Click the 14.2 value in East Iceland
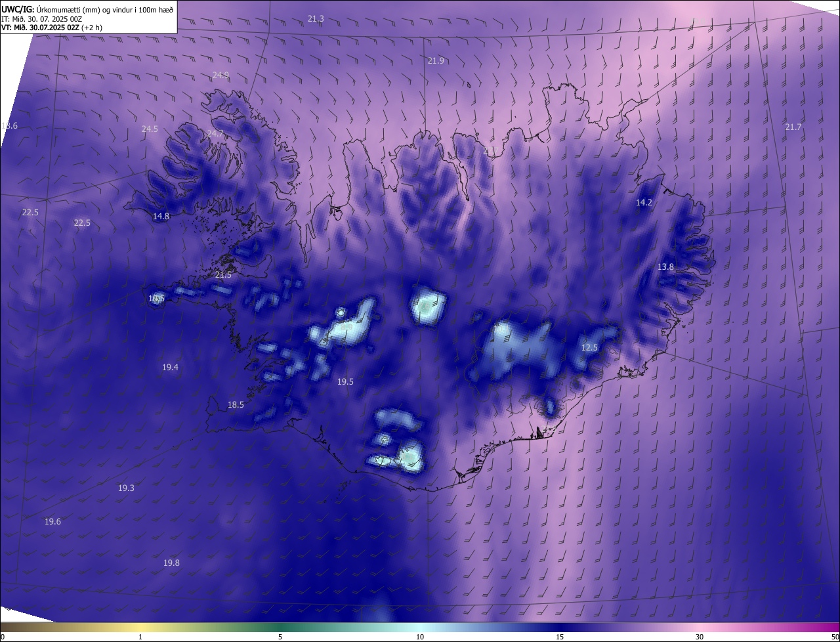This screenshot has height=642, width=840. 644,202
